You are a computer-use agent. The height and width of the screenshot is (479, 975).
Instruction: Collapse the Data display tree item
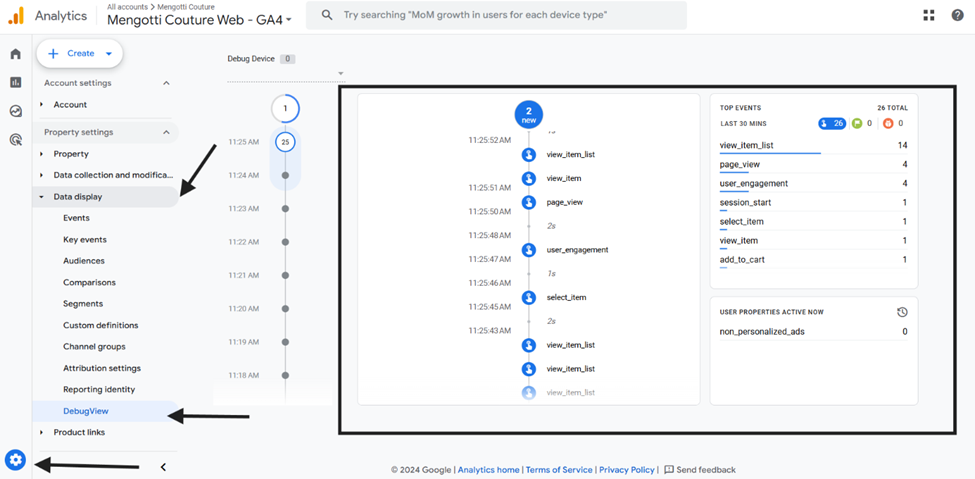coord(42,197)
